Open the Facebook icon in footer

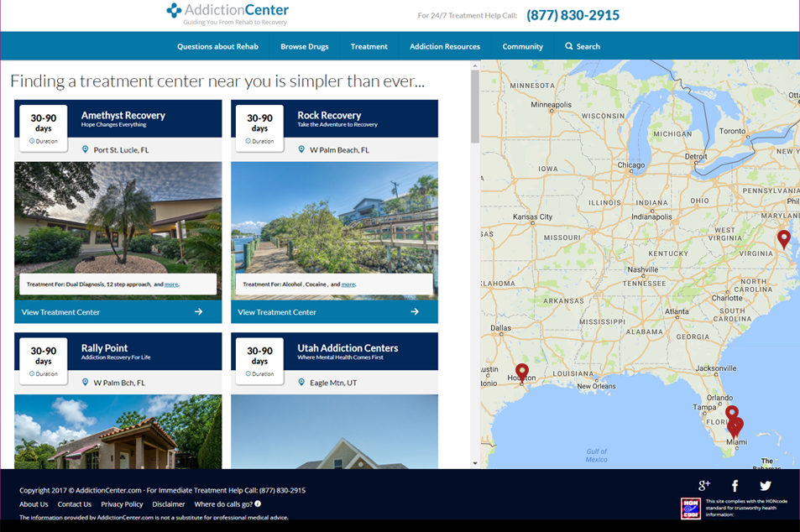tap(735, 485)
